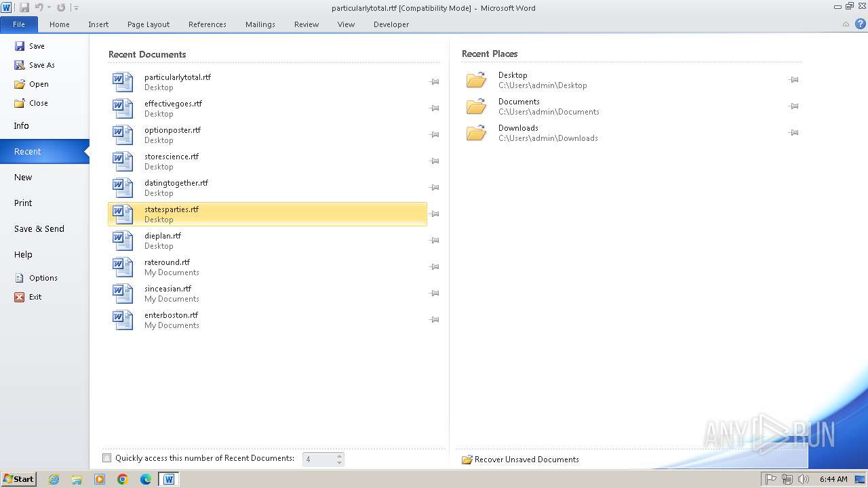Click the recent documents number field

319,459
